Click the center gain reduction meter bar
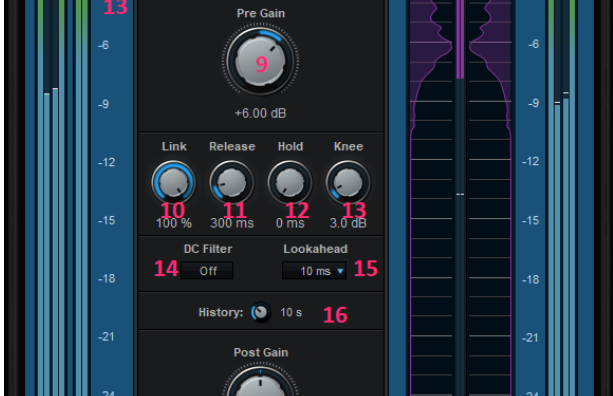Screen dimensions: 613x396 coord(460,198)
